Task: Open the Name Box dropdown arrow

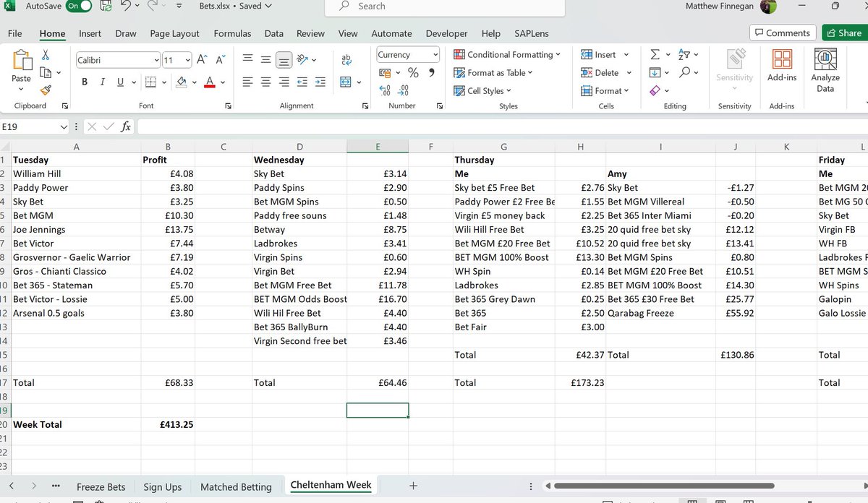Action: click(63, 126)
